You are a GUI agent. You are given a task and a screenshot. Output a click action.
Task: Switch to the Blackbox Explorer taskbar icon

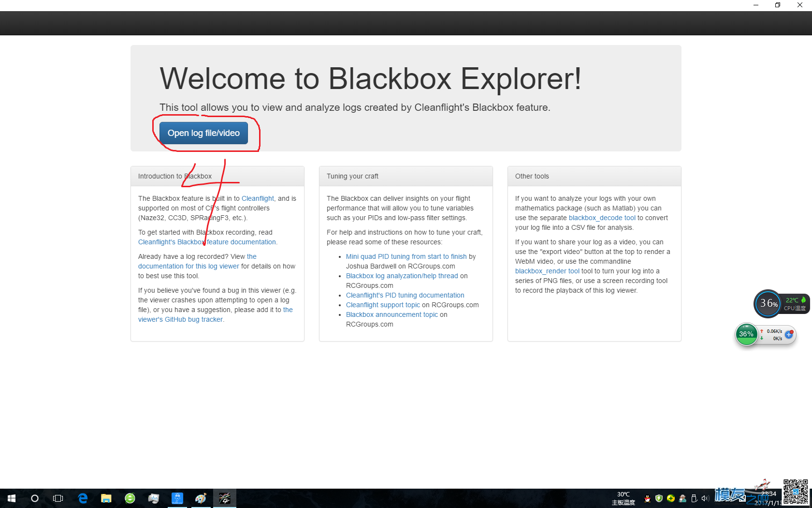click(x=225, y=498)
